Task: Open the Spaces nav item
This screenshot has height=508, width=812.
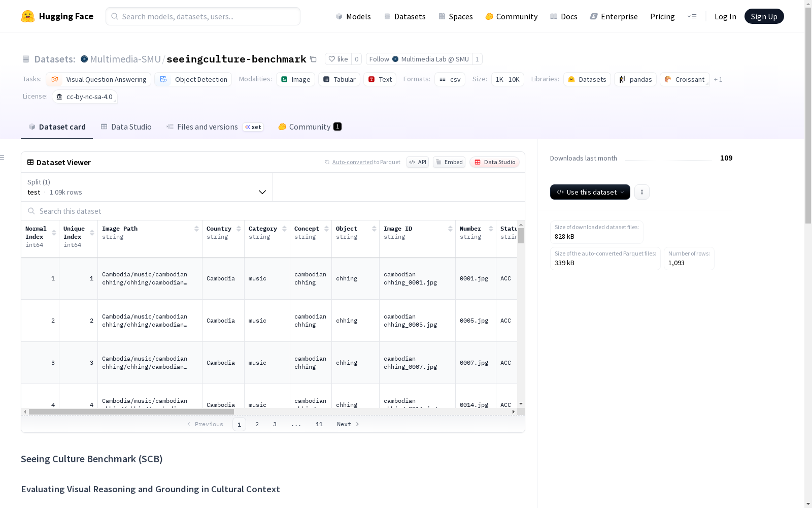Action: point(456,16)
